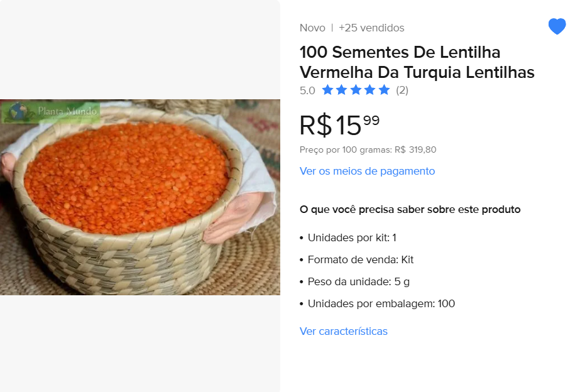Click the fifth rating star

pyautogui.click(x=384, y=90)
